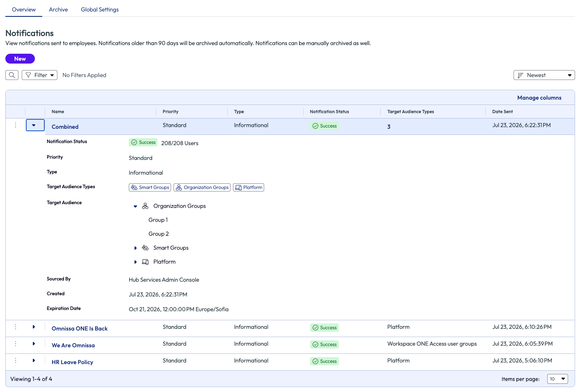Expand Platform in Target Audience tree
This screenshot has width=580, height=392.
point(135,262)
